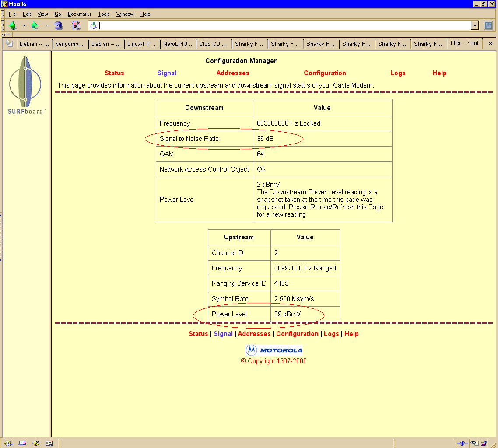Toggle the sidebar using the left-edge grippy
Screen dimensions: 498x448
[x=1, y=237]
